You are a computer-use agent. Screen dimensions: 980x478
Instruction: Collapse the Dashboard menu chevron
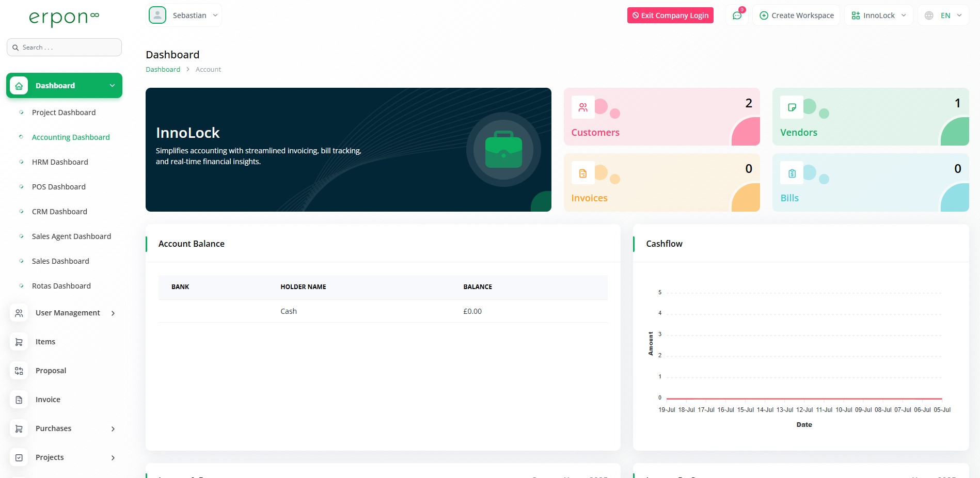pyautogui.click(x=112, y=86)
